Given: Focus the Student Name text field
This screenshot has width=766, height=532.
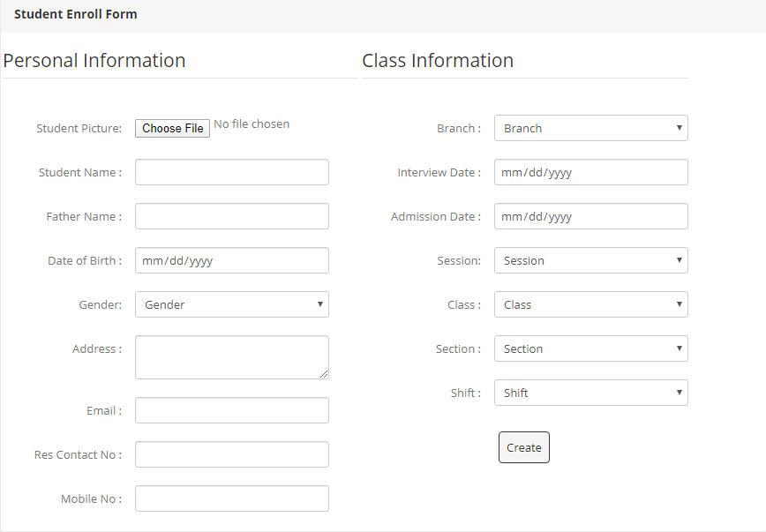Looking at the screenshot, I should pyautogui.click(x=231, y=172).
